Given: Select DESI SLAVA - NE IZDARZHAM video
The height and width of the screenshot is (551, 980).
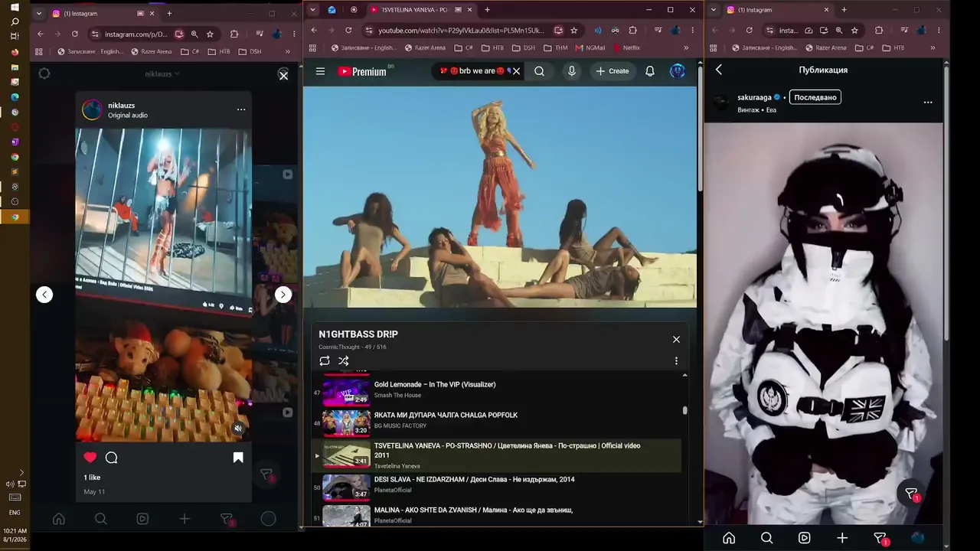Looking at the screenshot, I should 497,487.
